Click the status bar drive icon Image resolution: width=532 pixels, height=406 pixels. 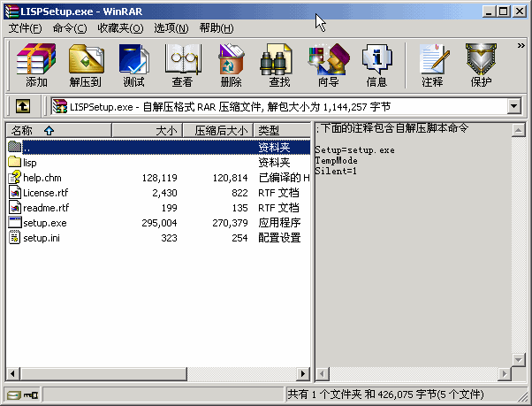coord(14,395)
